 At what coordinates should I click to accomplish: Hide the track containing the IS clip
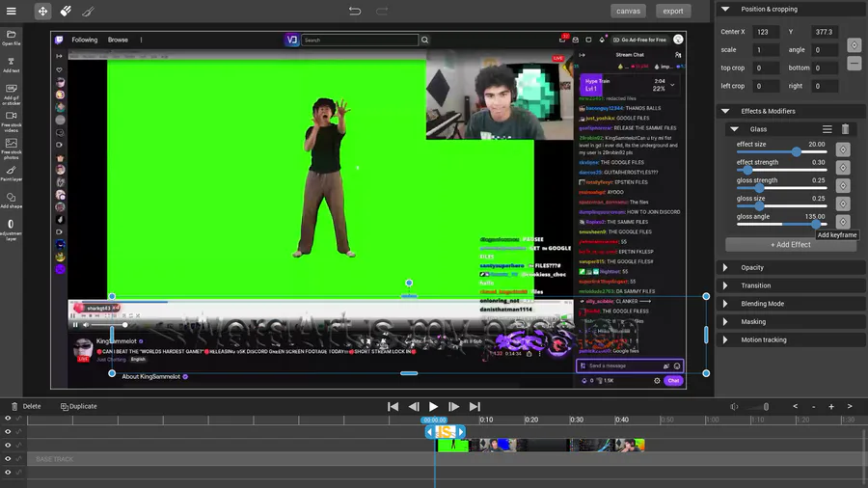8,431
